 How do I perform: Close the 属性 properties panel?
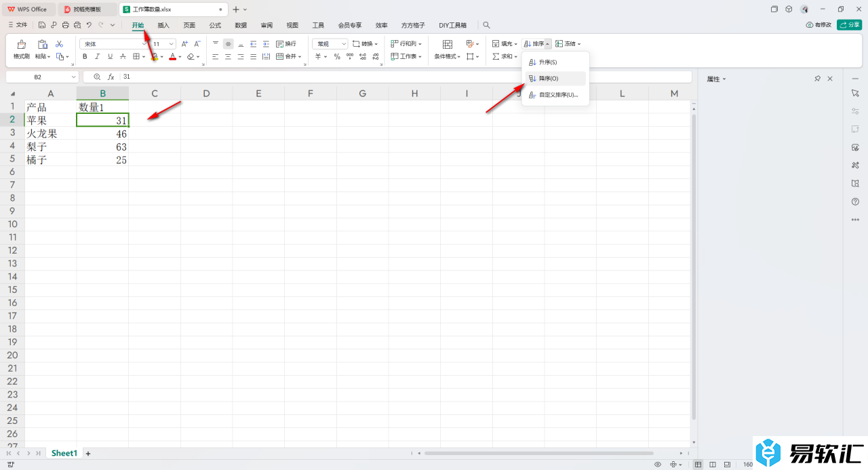point(830,79)
